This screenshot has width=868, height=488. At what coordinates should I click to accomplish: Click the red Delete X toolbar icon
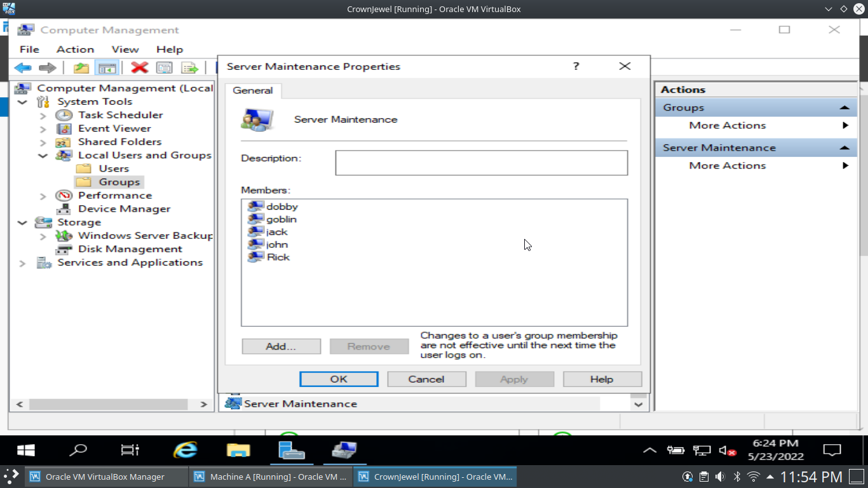tap(139, 68)
